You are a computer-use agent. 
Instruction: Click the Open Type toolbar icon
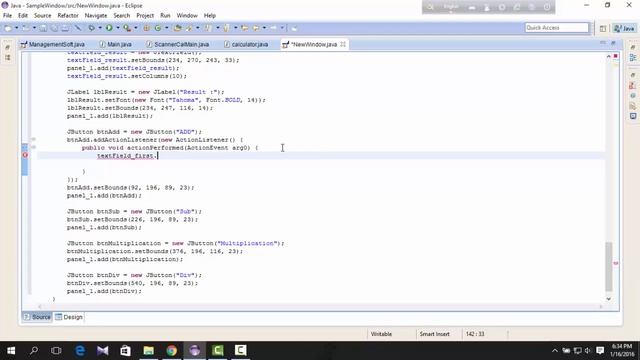(x=177, y=28)
